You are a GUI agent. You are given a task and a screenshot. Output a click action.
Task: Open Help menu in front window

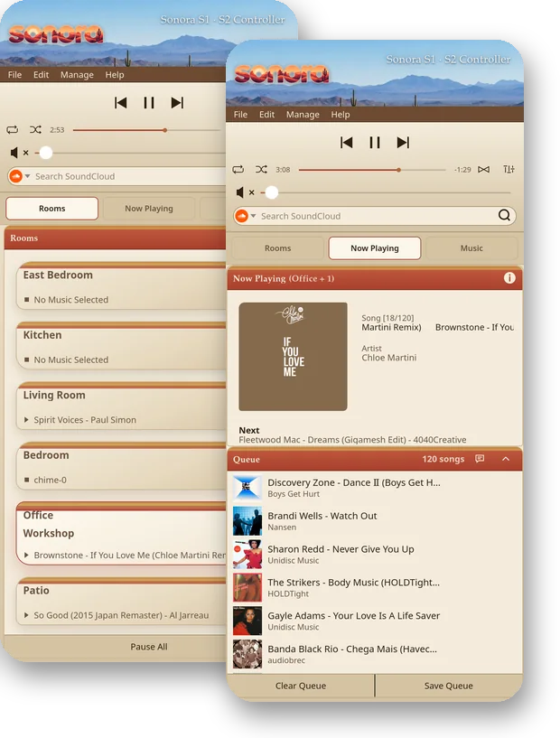coord(341,115)
